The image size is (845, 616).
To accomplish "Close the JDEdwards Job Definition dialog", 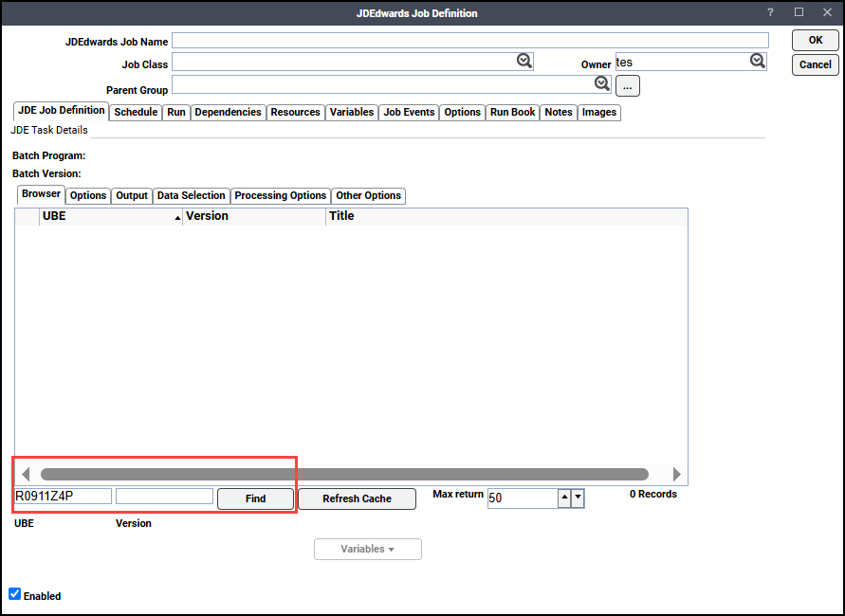I will (x=827, y=12).
